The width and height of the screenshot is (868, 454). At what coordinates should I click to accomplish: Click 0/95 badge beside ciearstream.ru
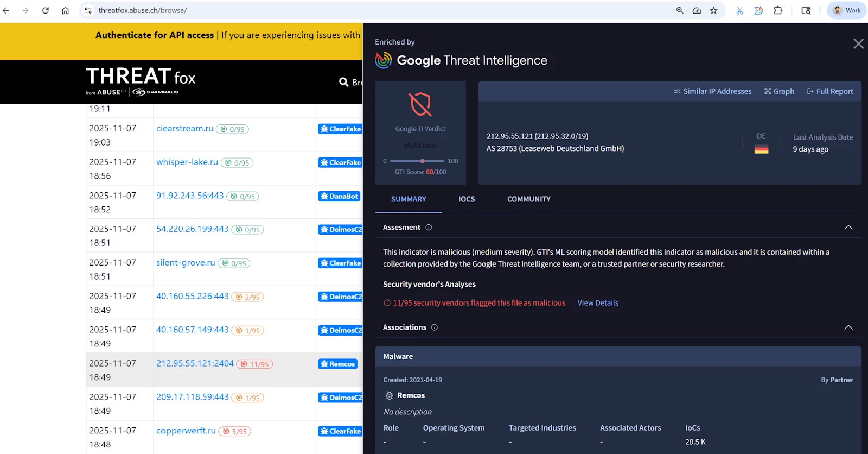pyautogui.click(x=232, y=129)
